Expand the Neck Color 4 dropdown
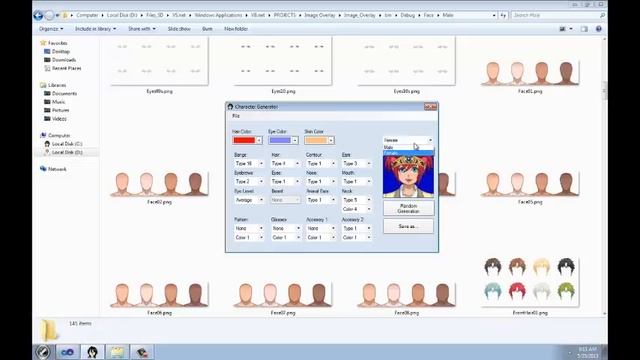Image resolution: width=640 pixels, height=360 pixels. coord(369,209)
